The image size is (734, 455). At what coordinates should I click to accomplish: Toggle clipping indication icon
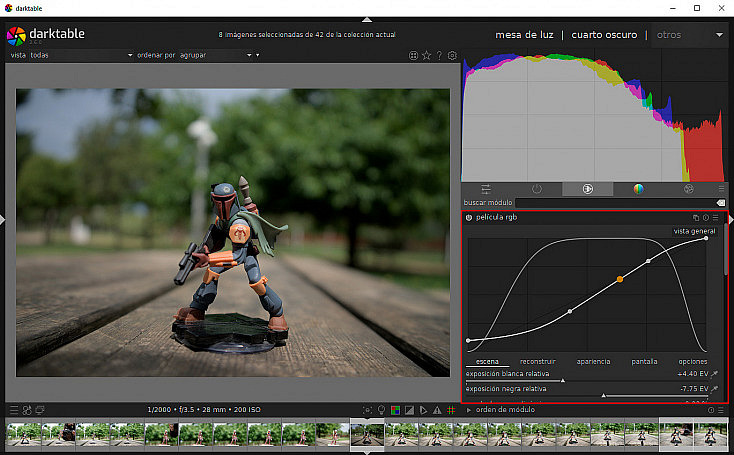409,410
